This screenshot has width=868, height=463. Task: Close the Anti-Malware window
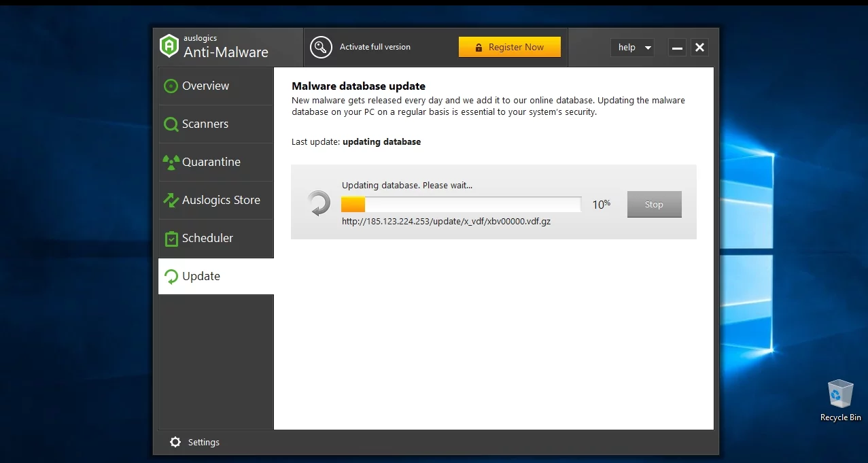(700, 48)
